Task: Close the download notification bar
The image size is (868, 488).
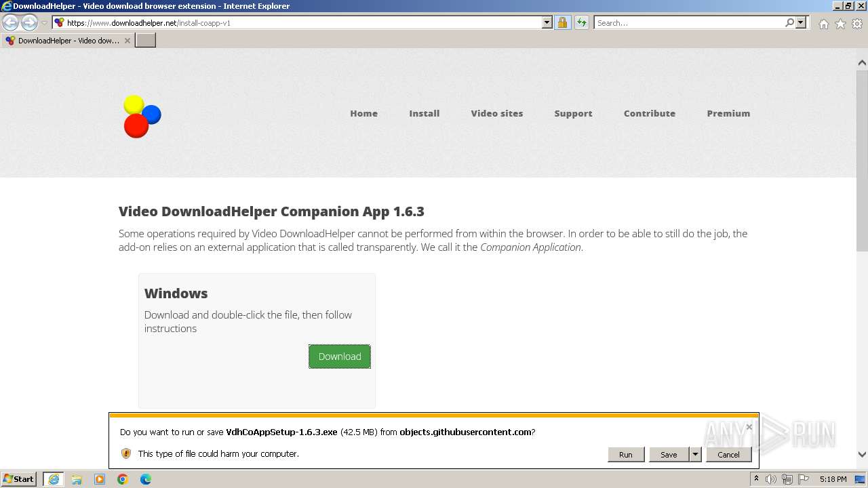Action: (x=749, y=427)
